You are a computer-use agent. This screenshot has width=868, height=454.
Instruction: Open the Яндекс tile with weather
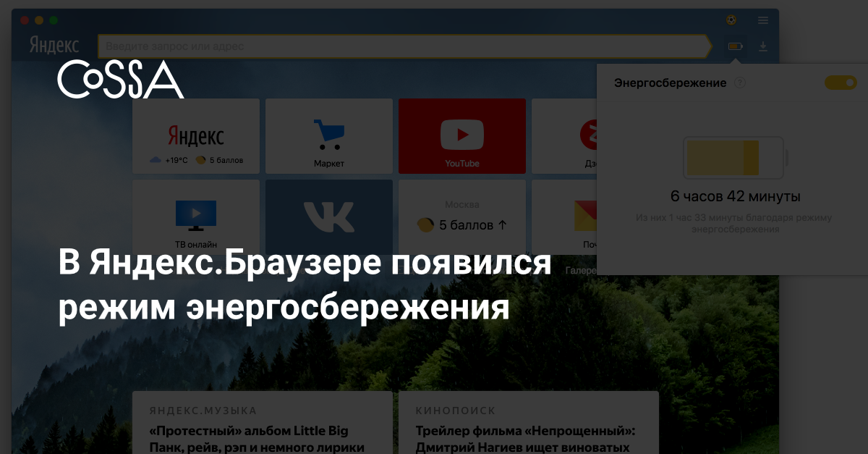(x=196, y=137)
